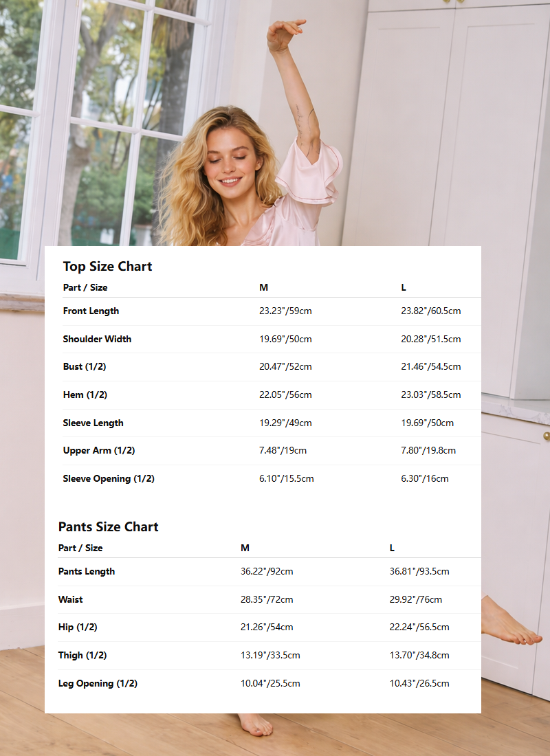The image size is (550, 756).
Task: Click the Sleeve Opening (1/2) row label
Action: (109, 479)
